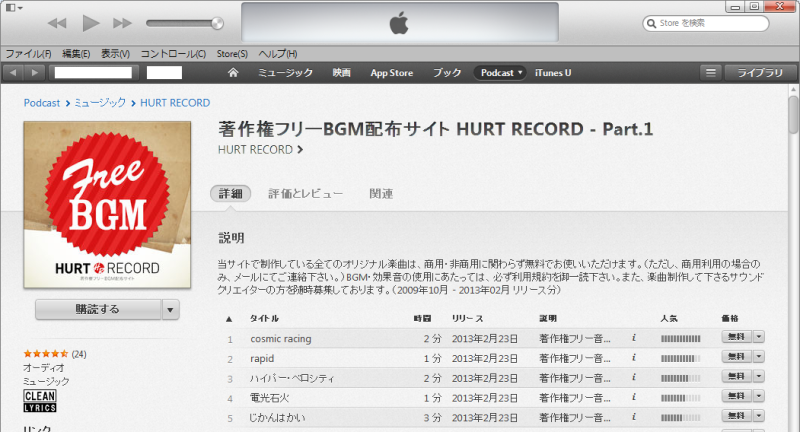Select the 関連 tab
Image resolution: width=800 pixels, height=432 pixels.
[x=381, y=193]
